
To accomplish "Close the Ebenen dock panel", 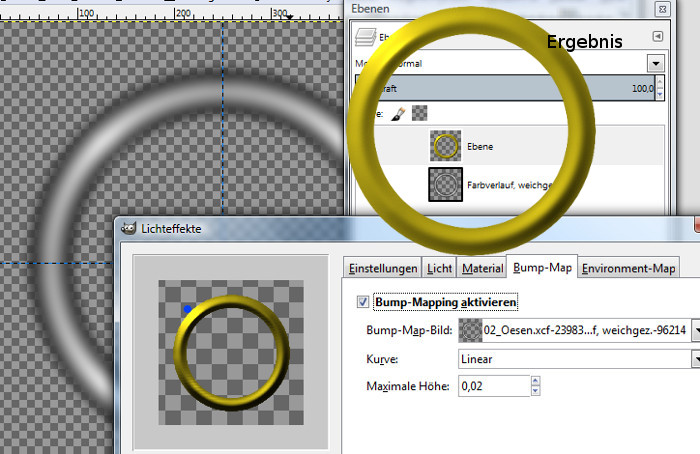I will pyautogui.click(x=662, y=8).
